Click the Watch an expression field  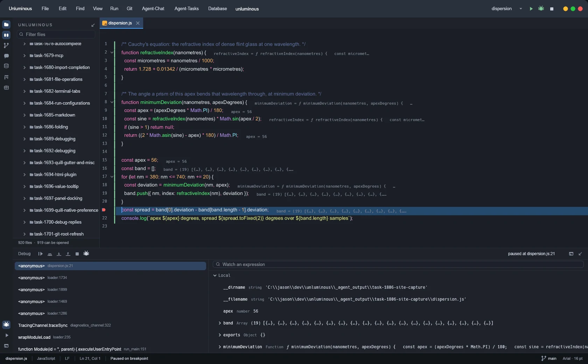point(398,264)
